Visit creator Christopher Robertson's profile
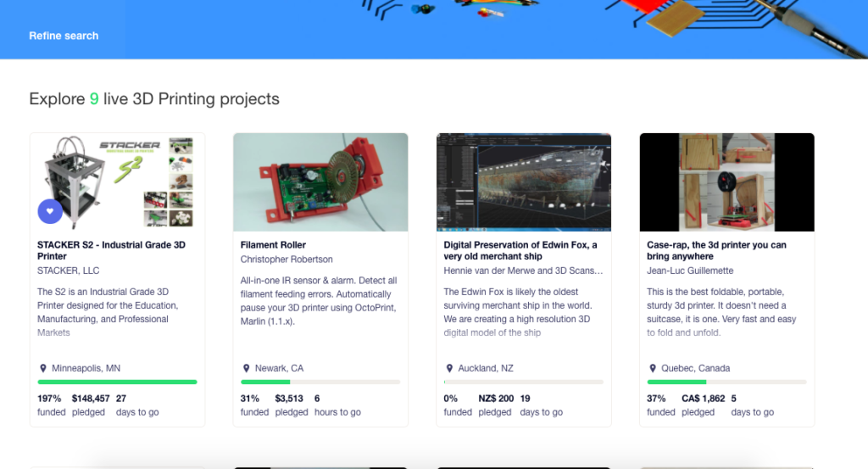This screenshot has height=469, width=868. (287, 260)
